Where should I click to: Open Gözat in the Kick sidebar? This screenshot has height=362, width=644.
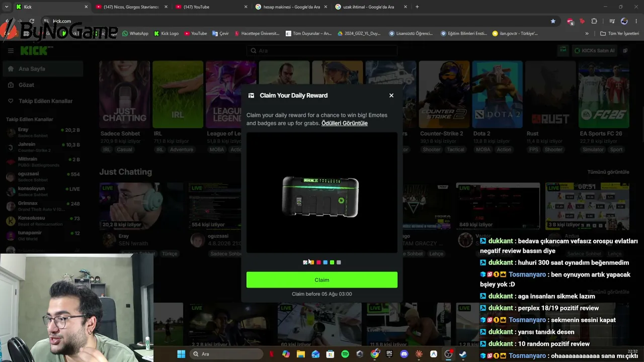point(43,85)
